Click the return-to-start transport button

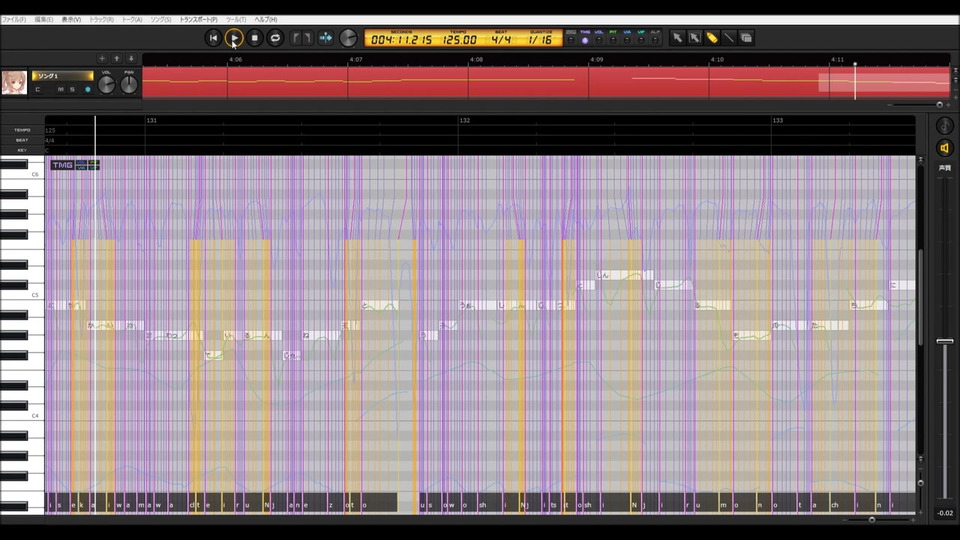[x=213, y=38]
